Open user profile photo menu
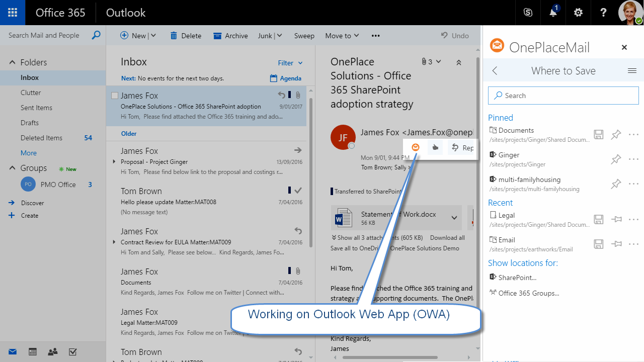This screenshot has height=362, width=644. point(631,13)
